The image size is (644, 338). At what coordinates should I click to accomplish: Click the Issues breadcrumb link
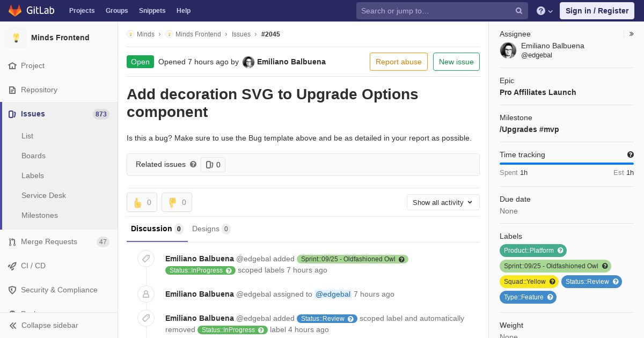point(241,34)
